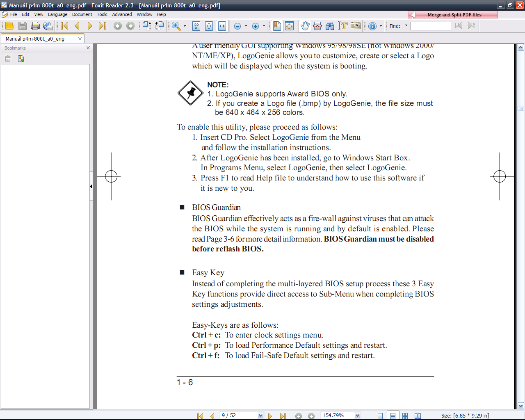This screenshot has height=420, width=525.
Task: Click vertical scrollbar up arrow
Action: tap(521, 48)
